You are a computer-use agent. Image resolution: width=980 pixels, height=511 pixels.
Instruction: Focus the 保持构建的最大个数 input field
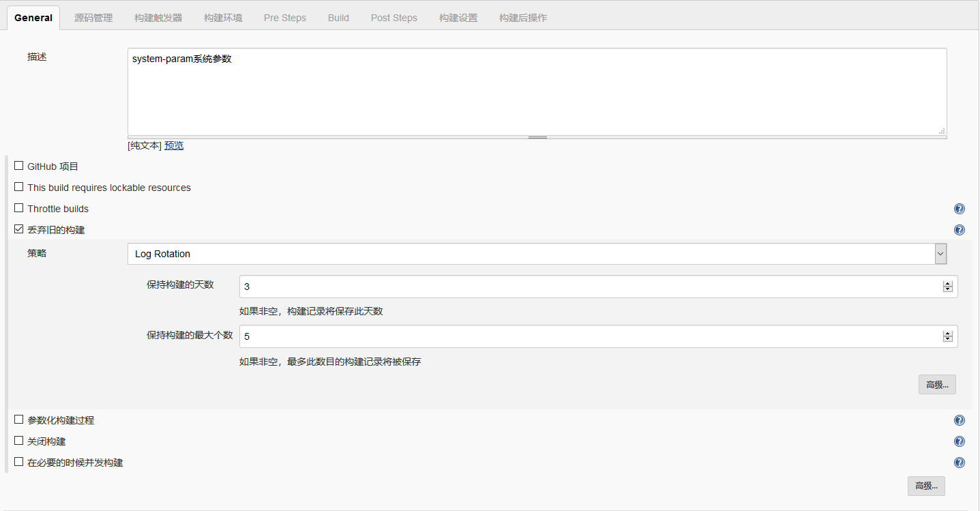(x=599, y=336)
